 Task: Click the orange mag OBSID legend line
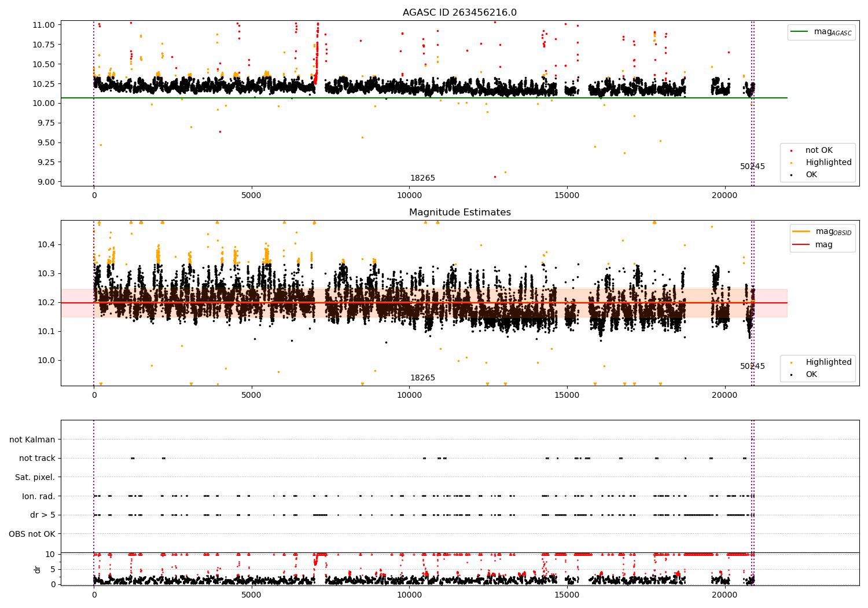coord(801,232)
